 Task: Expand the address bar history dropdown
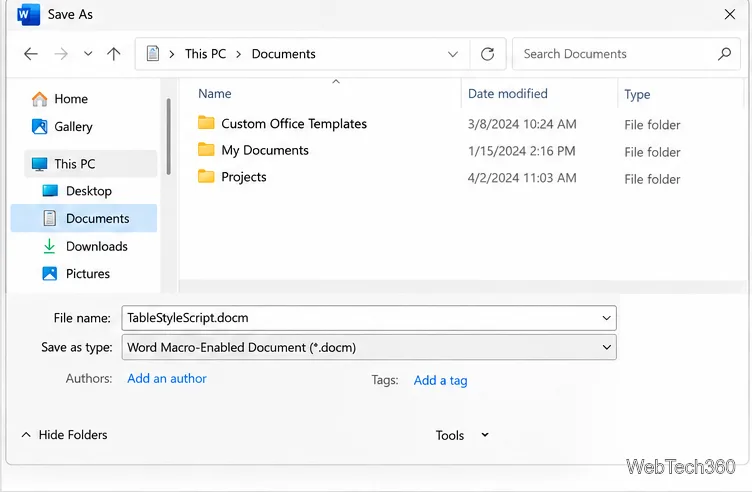[452, 54]
